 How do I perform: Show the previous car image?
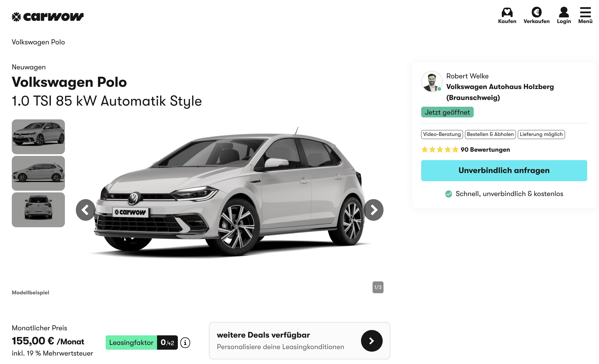(x=86, y=210)
